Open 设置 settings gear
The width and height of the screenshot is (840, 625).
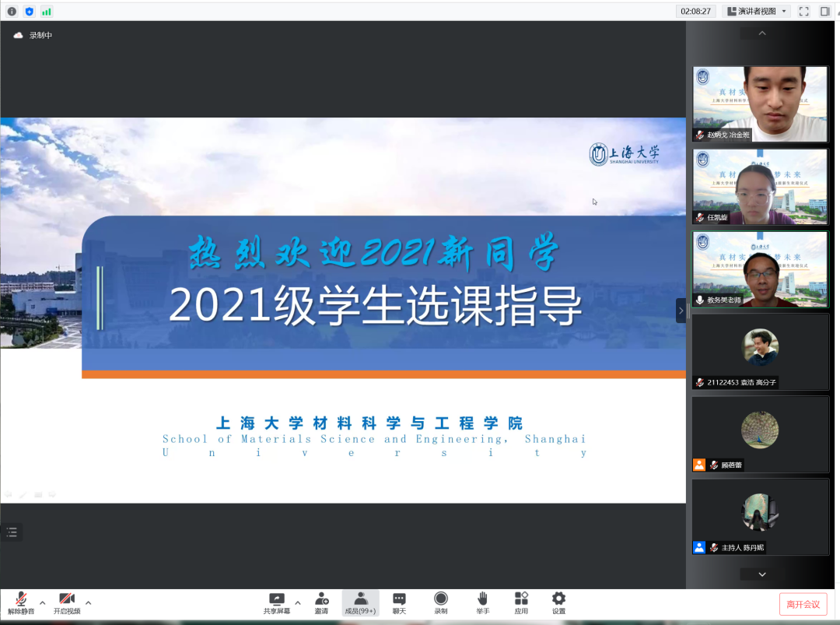tap(558, 603)
